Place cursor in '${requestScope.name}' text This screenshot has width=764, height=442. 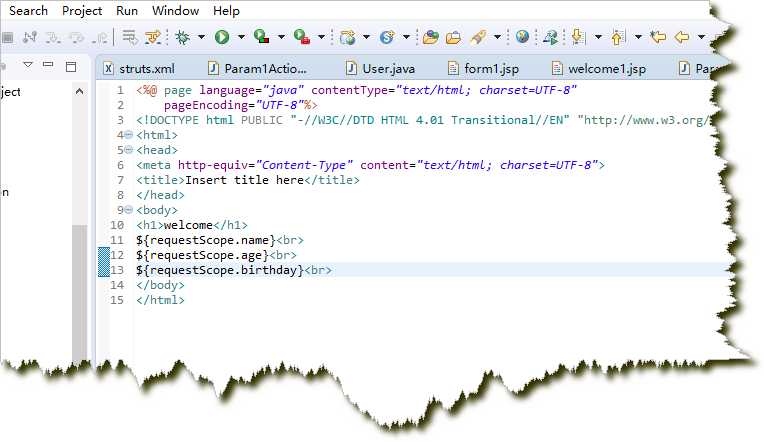(206, 240)
